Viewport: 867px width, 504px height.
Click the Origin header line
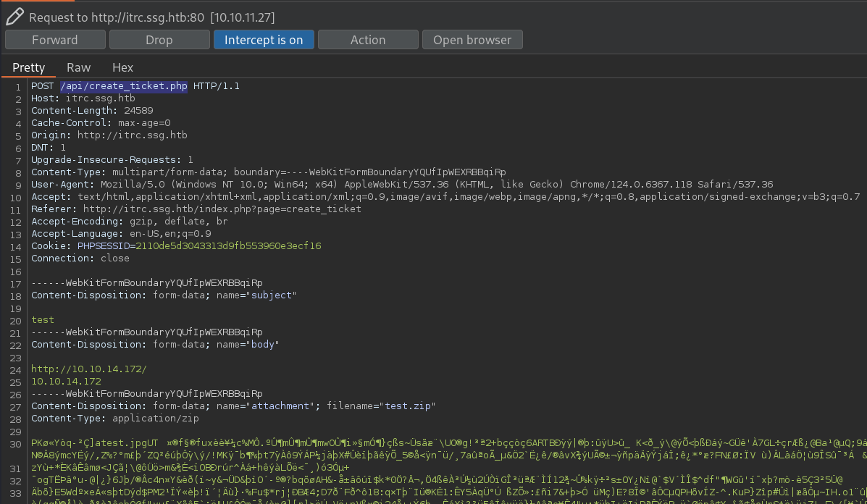(x=109, y=135)
